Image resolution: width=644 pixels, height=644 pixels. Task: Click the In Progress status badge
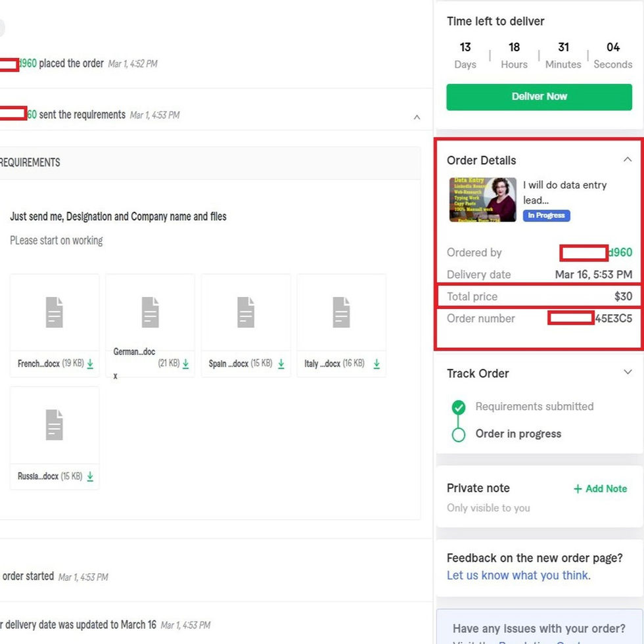click(546, 216)
